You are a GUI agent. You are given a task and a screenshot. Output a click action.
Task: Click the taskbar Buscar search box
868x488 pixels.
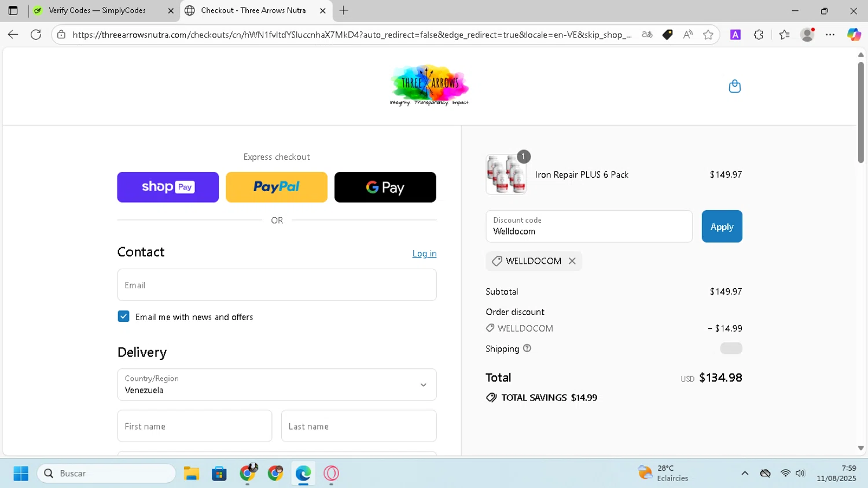pyautogui.click(x=106, y=474)
